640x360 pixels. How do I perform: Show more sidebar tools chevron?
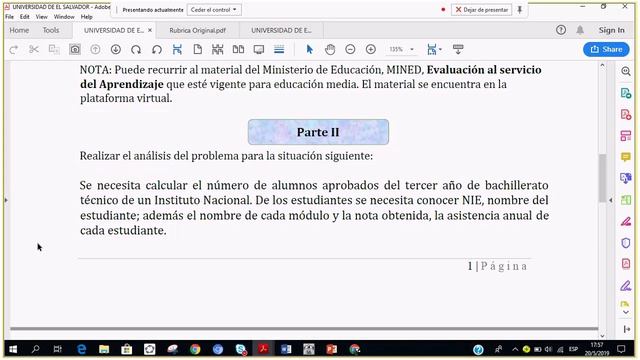[626, 312]
